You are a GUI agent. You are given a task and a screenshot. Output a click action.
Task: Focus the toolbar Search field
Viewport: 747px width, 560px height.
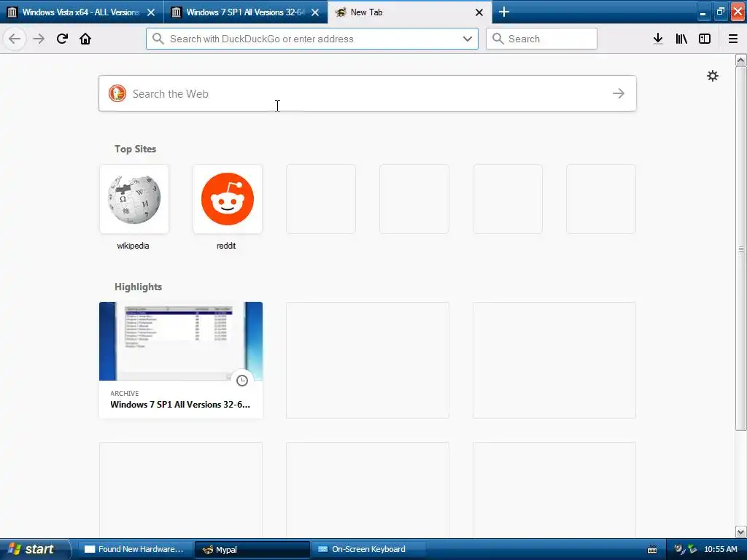[541, 39]
